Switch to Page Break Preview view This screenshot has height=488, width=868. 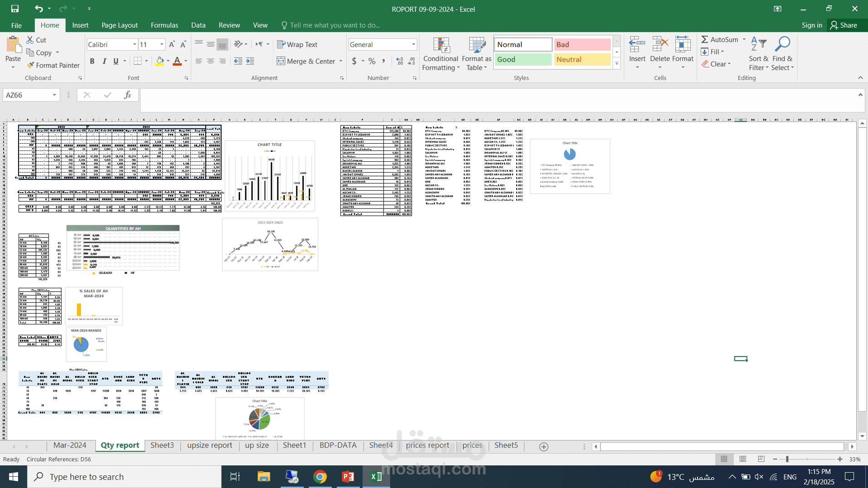[761, 459]
